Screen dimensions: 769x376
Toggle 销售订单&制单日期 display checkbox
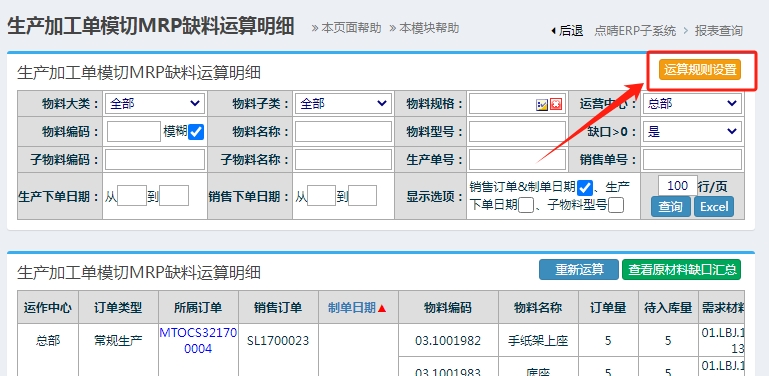tap(585, 187)
